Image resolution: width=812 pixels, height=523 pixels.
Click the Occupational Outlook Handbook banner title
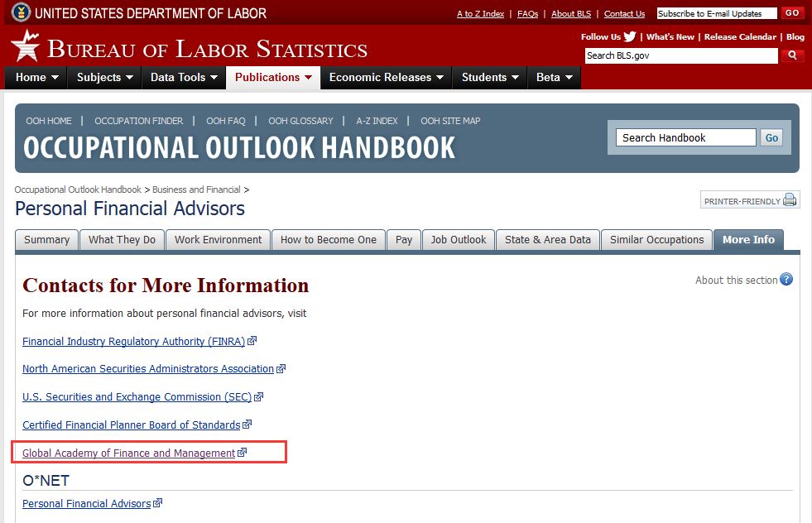(239, 147)
